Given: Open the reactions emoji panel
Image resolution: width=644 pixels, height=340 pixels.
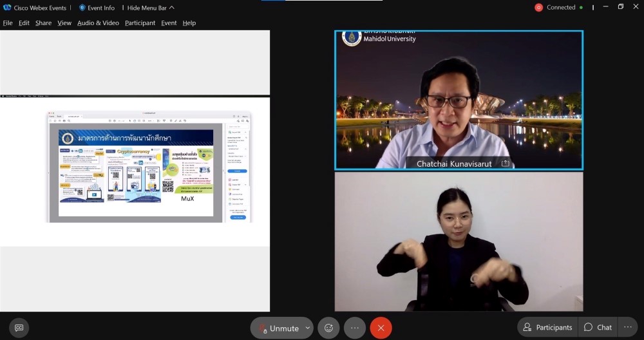Looking at the screenshot, I should pos(328,328).
